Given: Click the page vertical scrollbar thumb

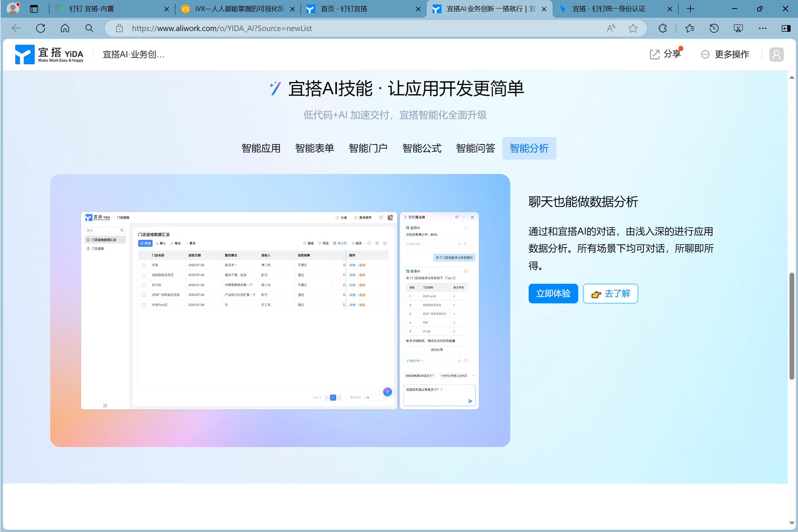Looking at the screenshot, I should coord(791,326).
